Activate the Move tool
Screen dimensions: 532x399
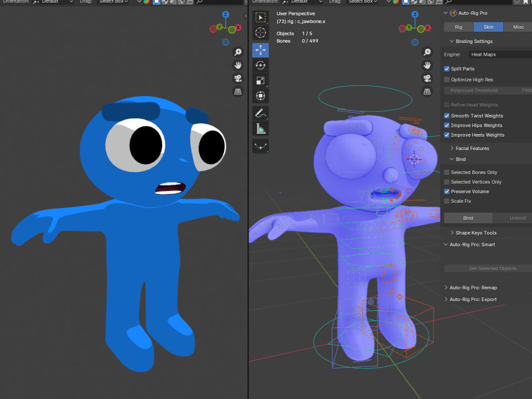click(x=261, y=50)
